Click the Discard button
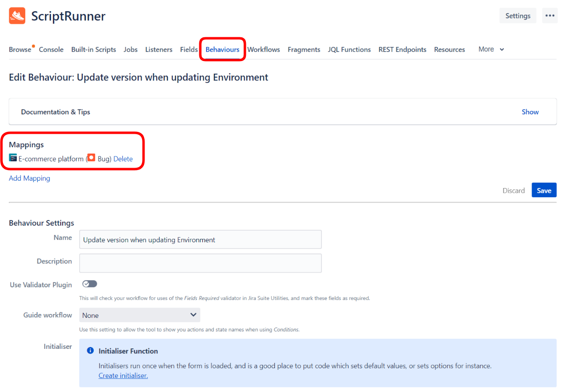 pyautogui.click(x=514, y=190)
